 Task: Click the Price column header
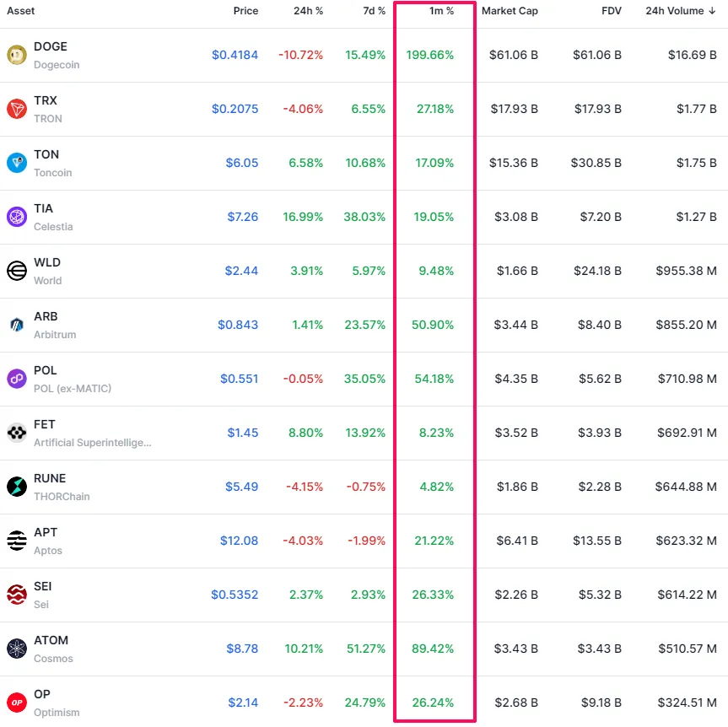pos(245,11)
